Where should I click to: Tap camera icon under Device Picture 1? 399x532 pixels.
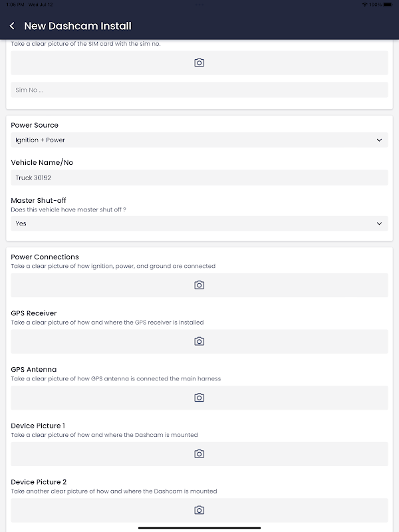pos(199,454)
